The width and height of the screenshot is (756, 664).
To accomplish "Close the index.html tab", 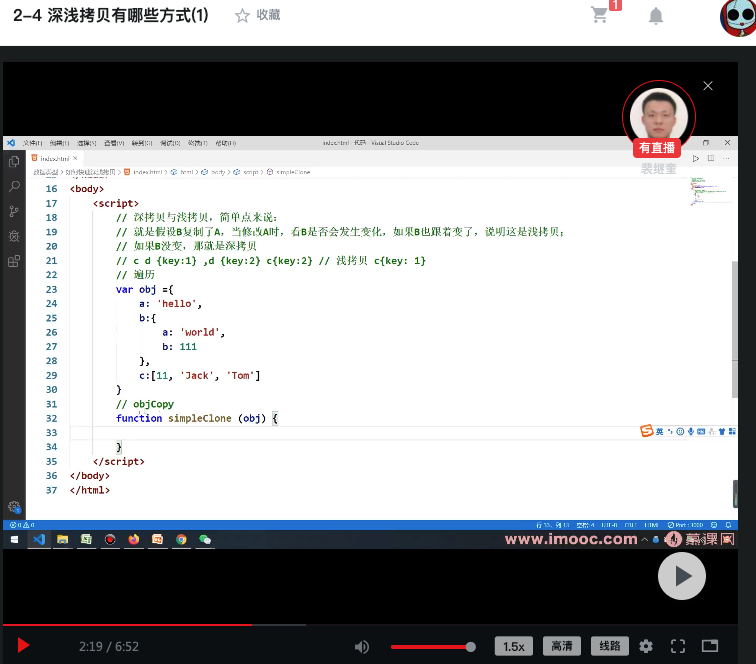I will [x=75, y=158].
